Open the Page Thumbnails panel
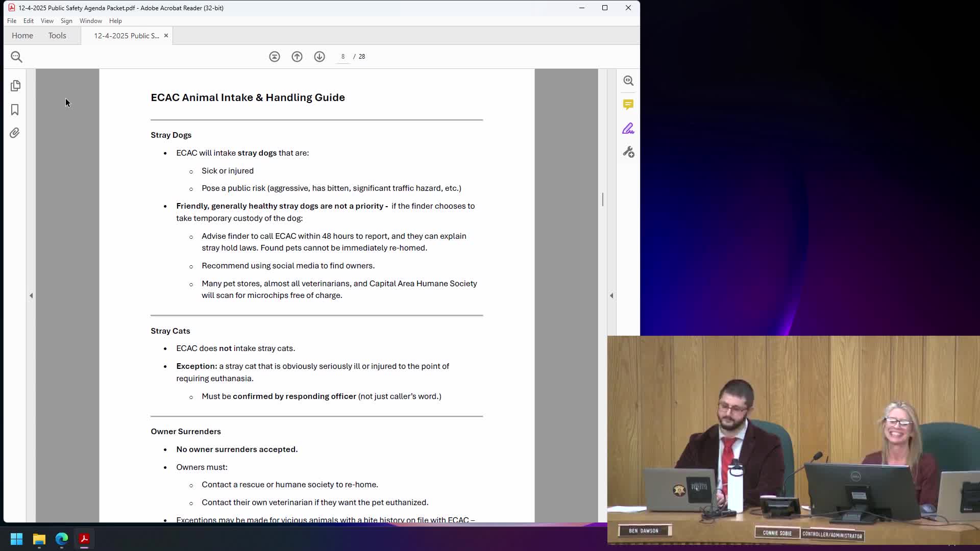980x551 pixels. (15, 86)
